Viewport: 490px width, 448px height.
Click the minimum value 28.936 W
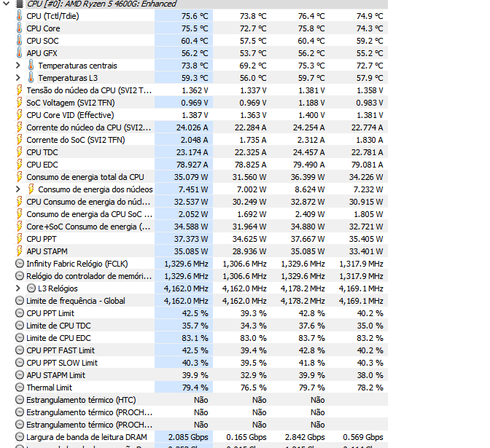pyautogui.click(x=249, y=251)
